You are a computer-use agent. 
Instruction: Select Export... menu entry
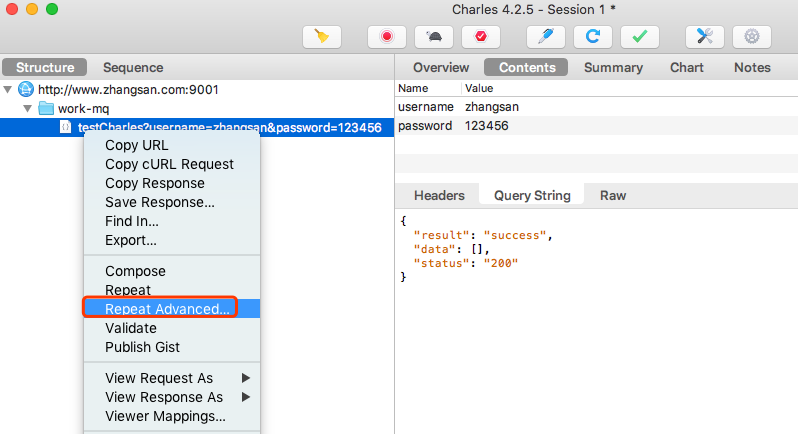(172, 240)
